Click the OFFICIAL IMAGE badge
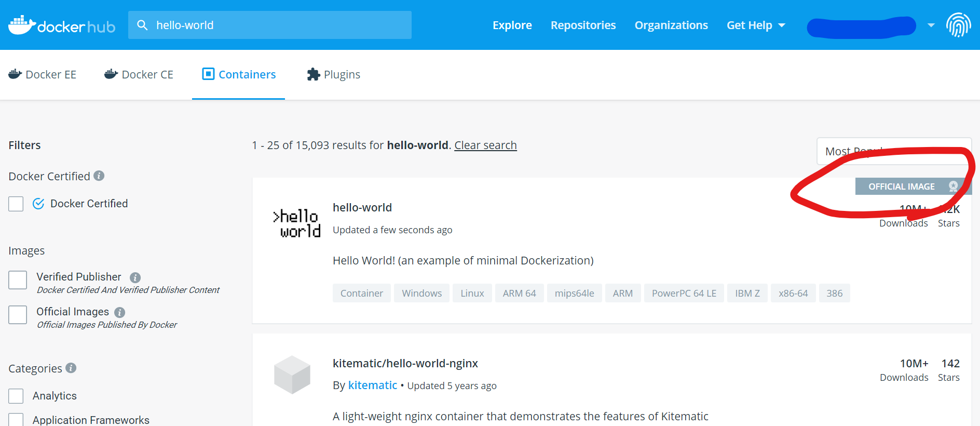Image resolution: width=980 pixels, height=426 pixels. (x=913, y=186)
